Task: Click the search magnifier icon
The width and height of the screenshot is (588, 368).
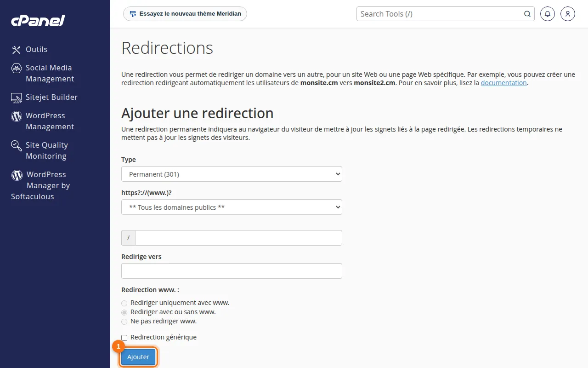Action: [x=527, y=14]
